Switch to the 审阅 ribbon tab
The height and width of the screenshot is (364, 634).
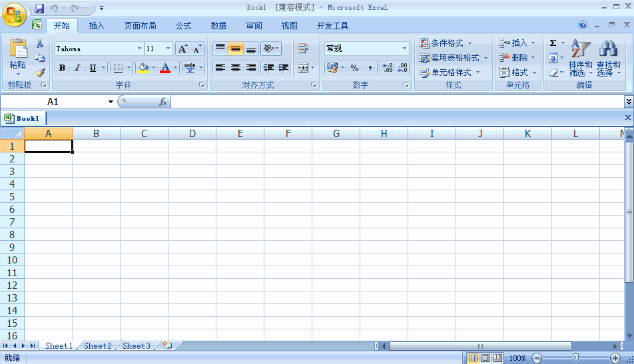pyautogui.click(x=254, y=26)
